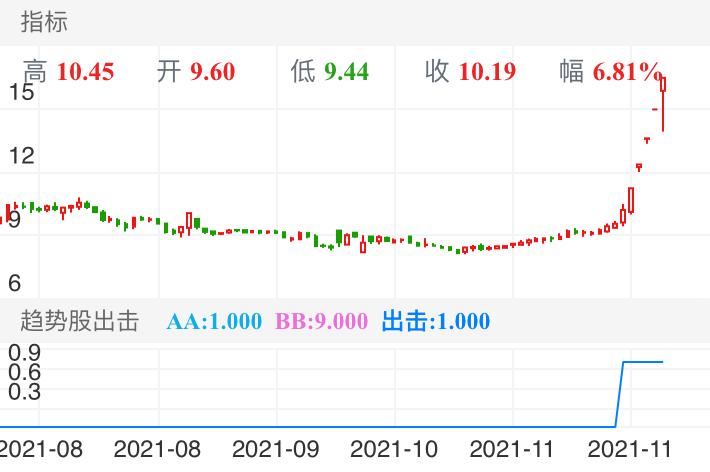The width and height of the screenshot is (710, 472).
Task: Click the 2021-10 date axis label
Action: tap(394, 449)
